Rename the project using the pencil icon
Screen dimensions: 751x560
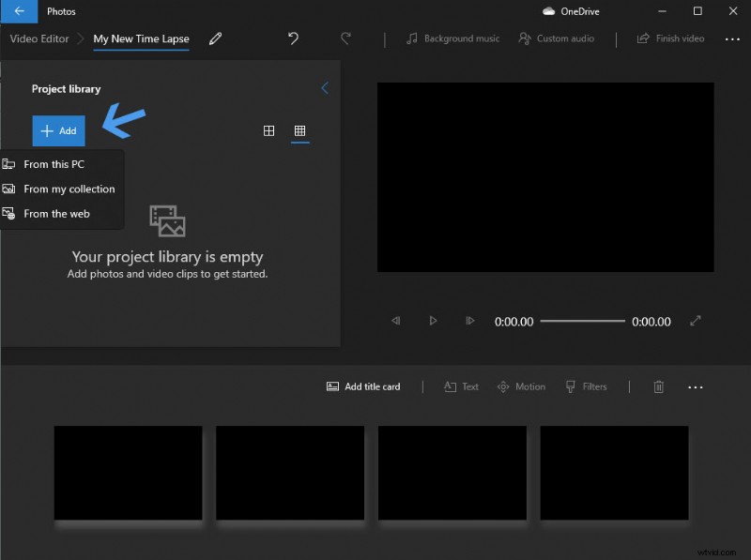(x=215, y=39)
